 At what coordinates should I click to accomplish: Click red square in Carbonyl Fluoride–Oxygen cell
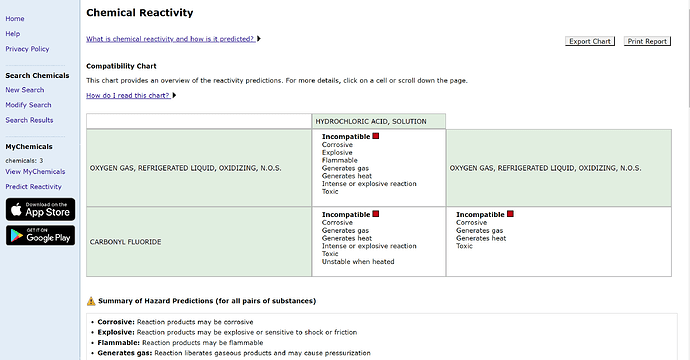click(510, 214)
